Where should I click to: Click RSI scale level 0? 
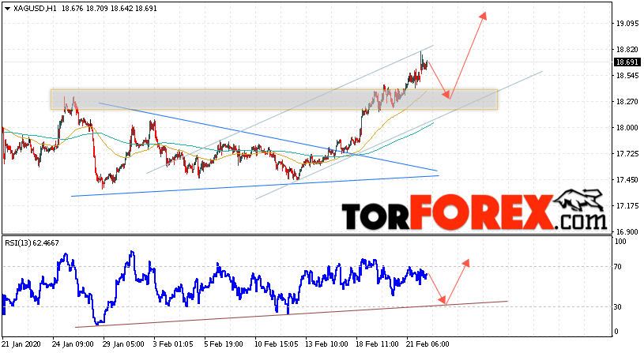coord(616,331)
